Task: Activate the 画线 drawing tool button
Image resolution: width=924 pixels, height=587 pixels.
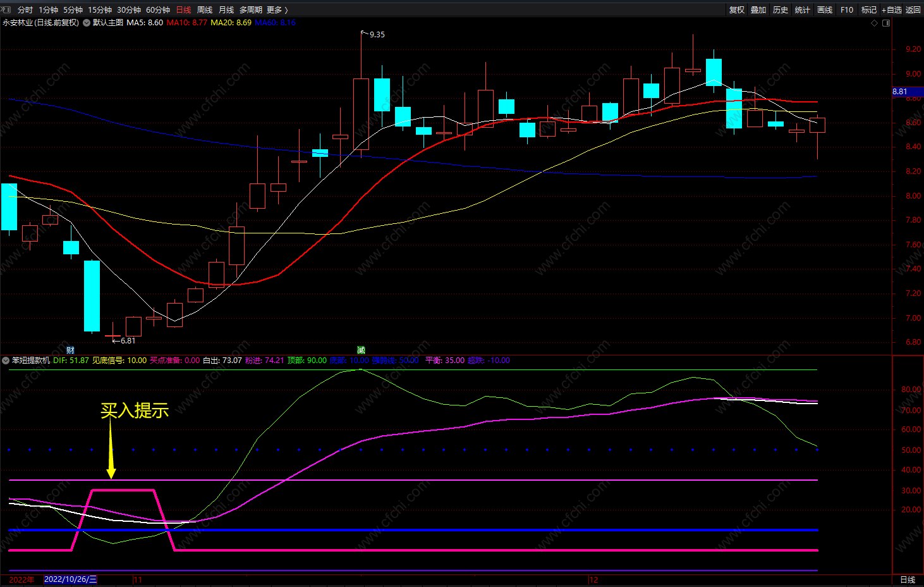Action: 825,10
